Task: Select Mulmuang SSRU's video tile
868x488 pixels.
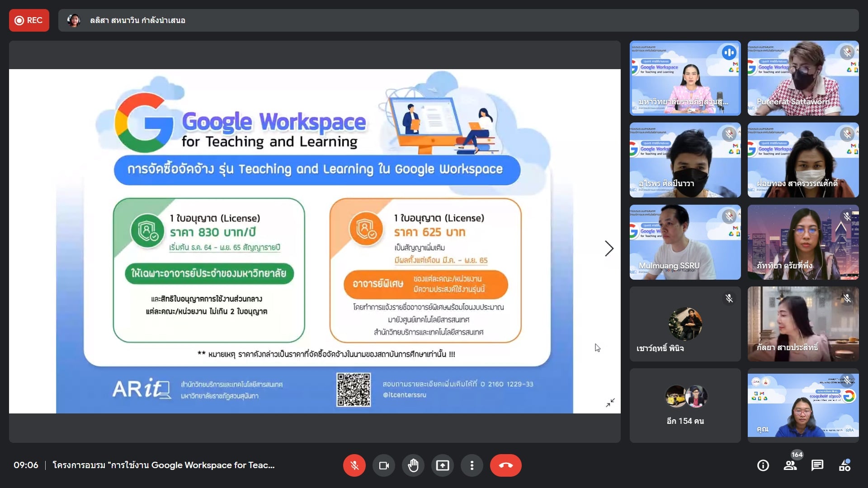Action: point(685,242)
